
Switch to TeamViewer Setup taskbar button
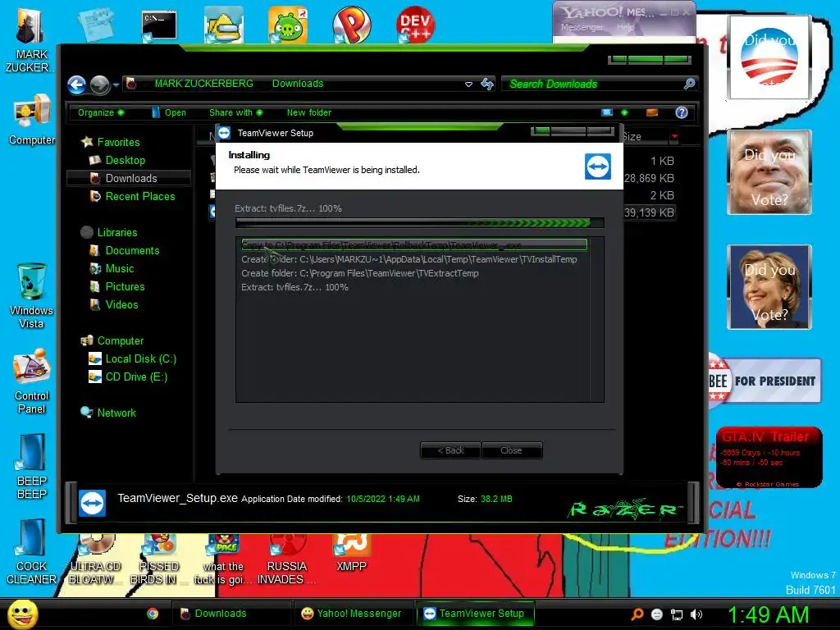(x=475, y=614)
